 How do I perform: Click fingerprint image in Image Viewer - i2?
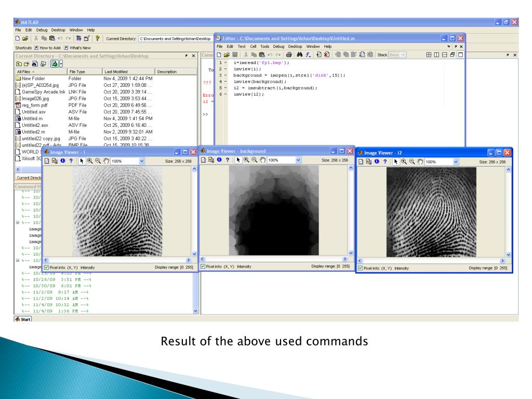coord(431,212)
